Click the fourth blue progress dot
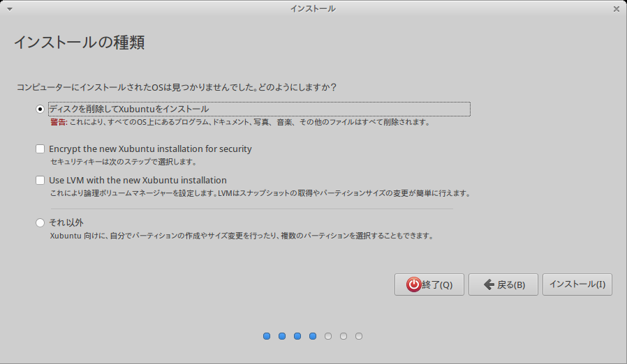627x364 pixels. click(313, 336)
